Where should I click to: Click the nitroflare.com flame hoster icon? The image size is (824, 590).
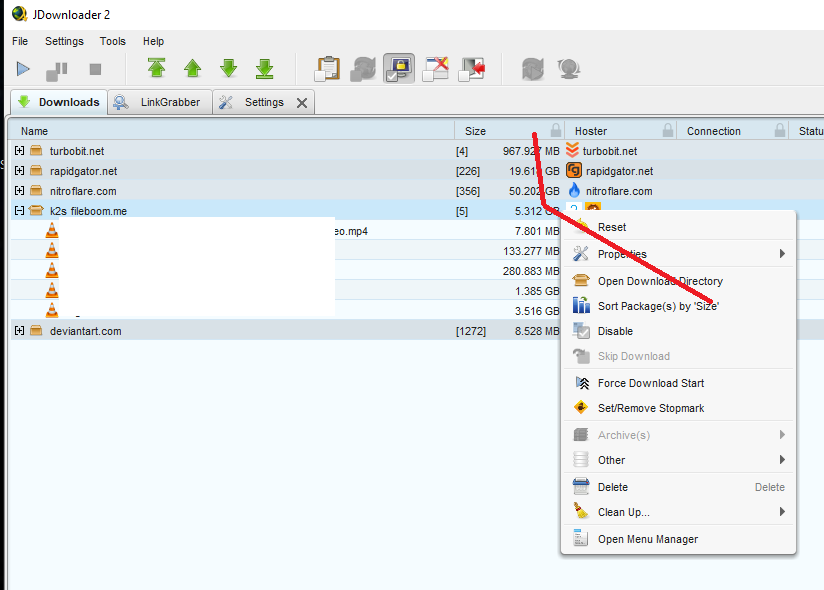(x=574, y=190)
